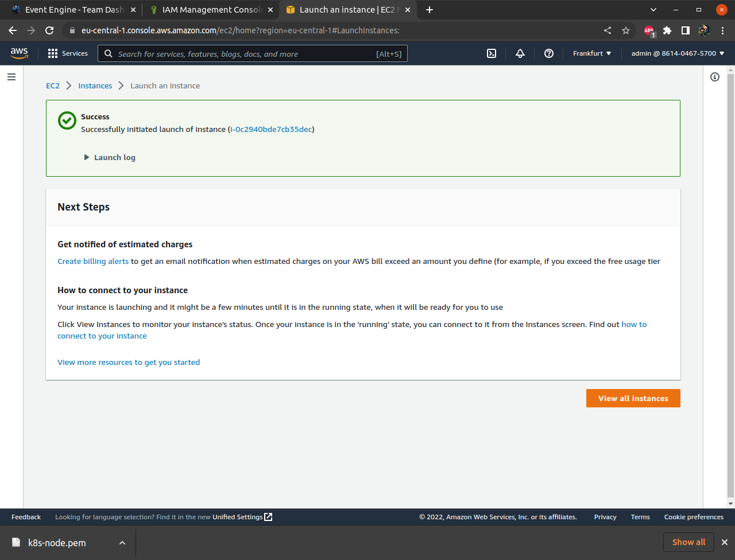Open the info panel icon at right
Screen dimensions: 735x560
(x=715, y=77)
